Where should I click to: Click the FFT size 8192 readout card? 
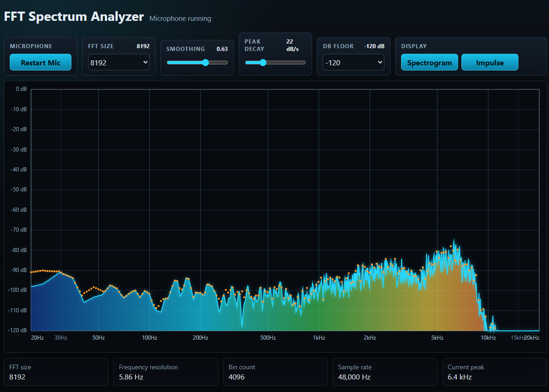pos(56,372)
